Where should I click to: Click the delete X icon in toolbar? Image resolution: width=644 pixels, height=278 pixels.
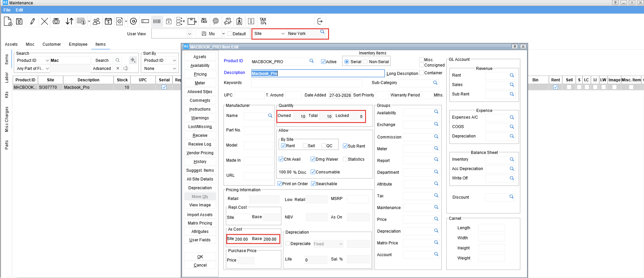click(x=44, y=22)
